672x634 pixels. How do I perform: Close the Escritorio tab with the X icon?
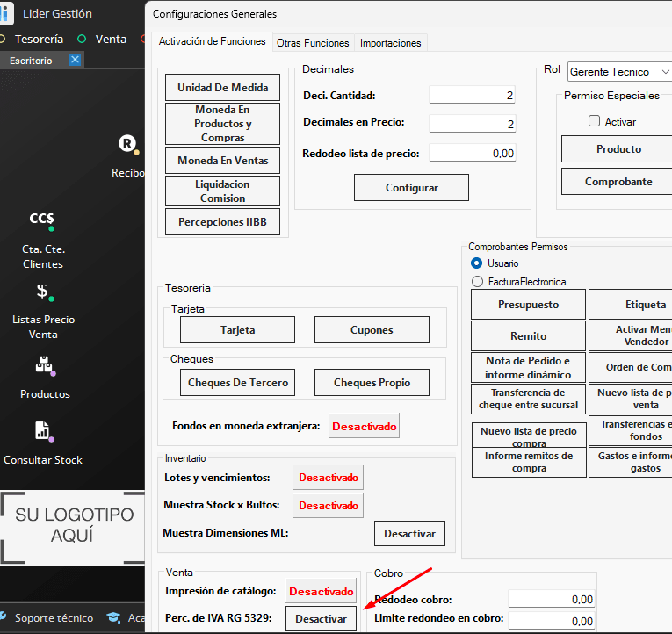[x=75, y=60]
